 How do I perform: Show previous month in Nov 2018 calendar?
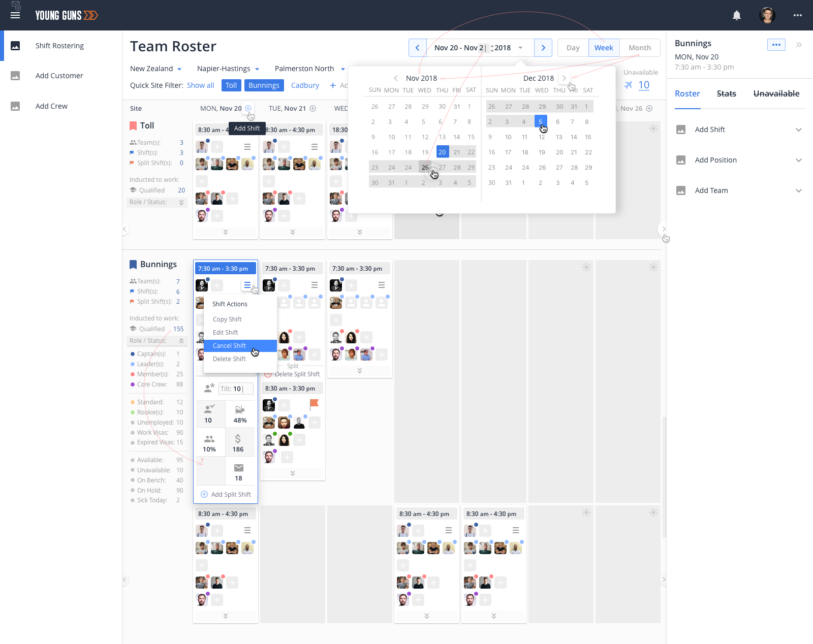coord(396,78)
